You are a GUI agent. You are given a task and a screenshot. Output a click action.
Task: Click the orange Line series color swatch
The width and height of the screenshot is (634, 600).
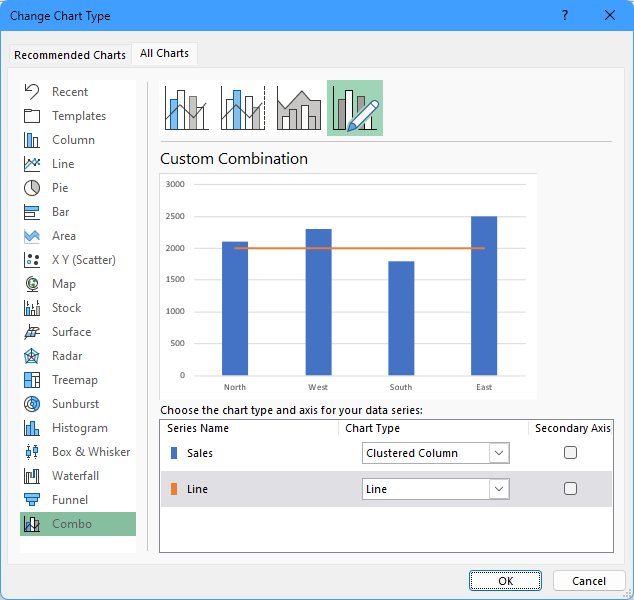tap(174, 489)
